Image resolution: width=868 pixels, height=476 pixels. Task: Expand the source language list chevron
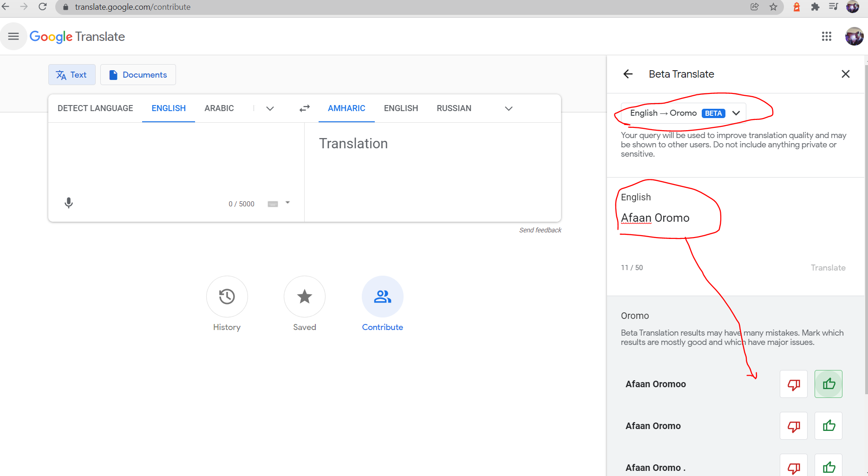(270, 108)
